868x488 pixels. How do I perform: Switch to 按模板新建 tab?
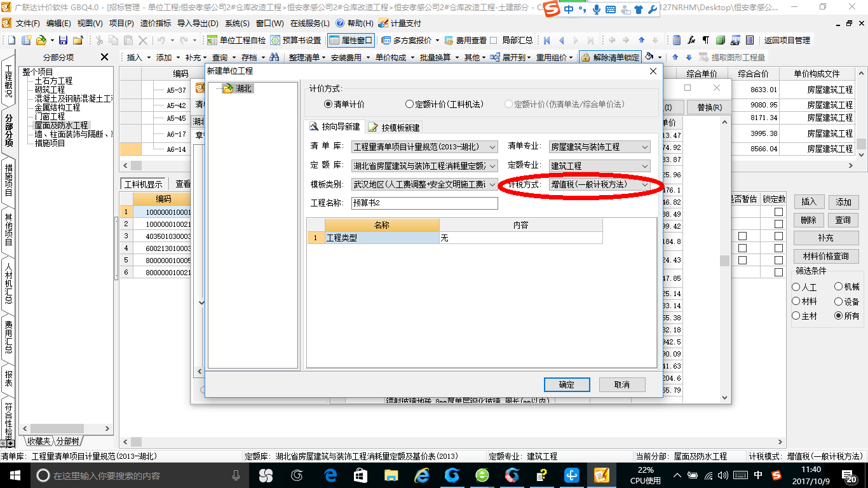tap(393, 127)
